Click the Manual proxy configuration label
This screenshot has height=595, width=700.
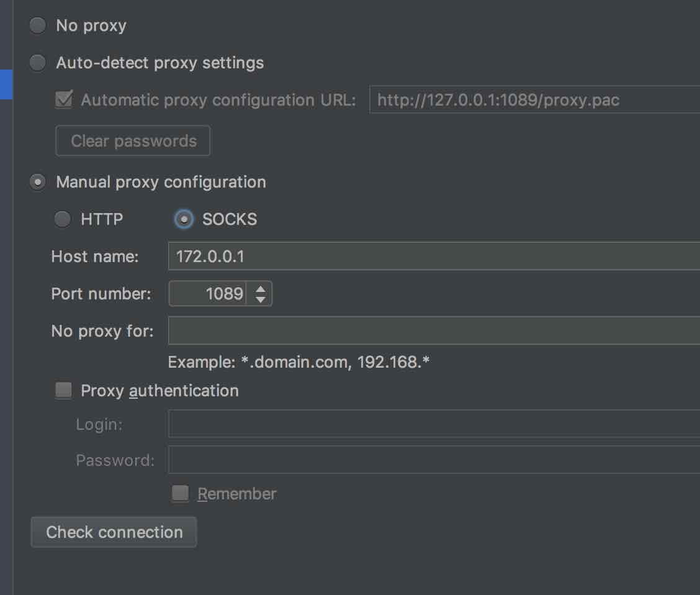(161, 182)
